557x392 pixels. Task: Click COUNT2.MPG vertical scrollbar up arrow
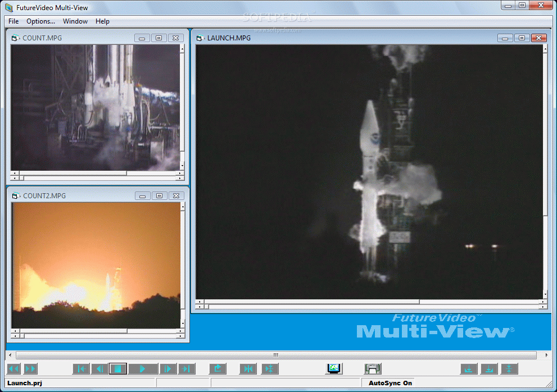click(183, 206)
